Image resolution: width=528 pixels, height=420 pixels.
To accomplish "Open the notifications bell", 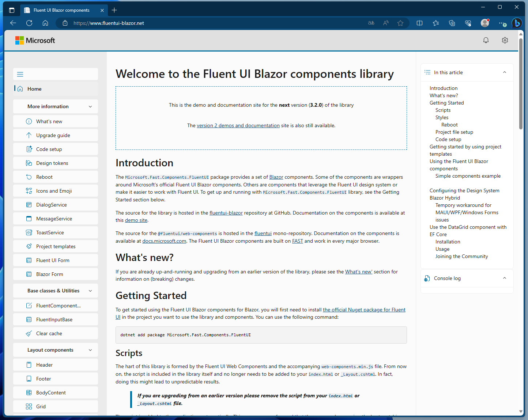I will click(x=486, y=40).
